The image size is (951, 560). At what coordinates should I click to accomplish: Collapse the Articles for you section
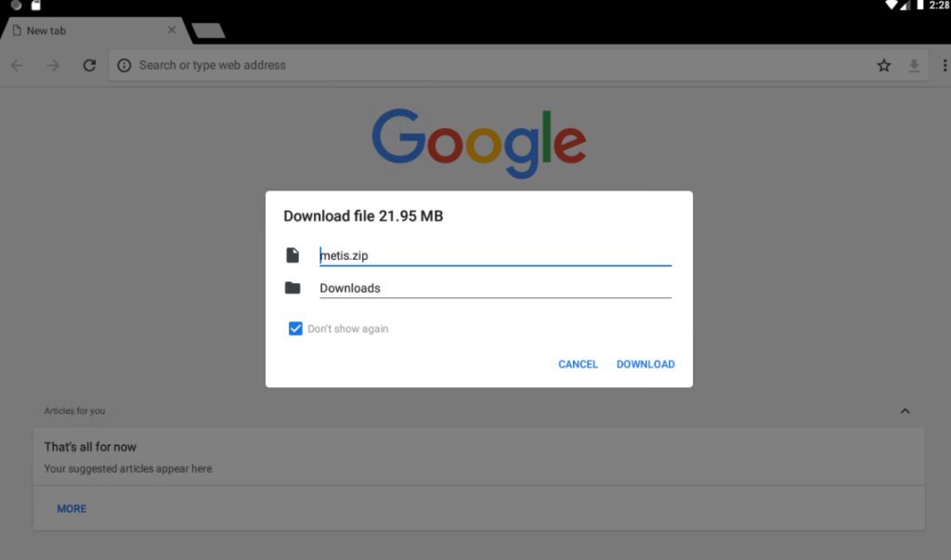(x=905, y=410)
